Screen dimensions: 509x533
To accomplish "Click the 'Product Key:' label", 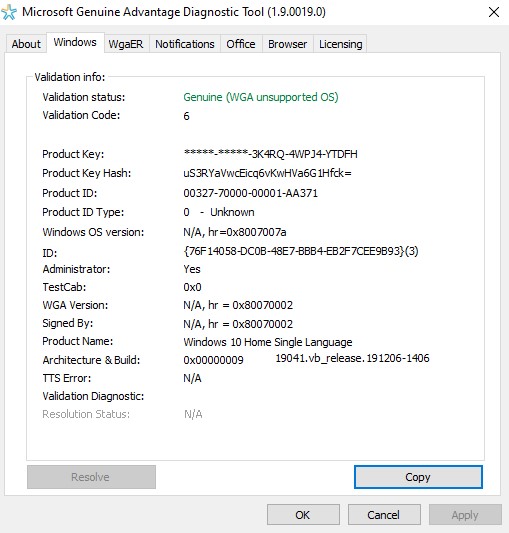I will [x=73, y=154].
